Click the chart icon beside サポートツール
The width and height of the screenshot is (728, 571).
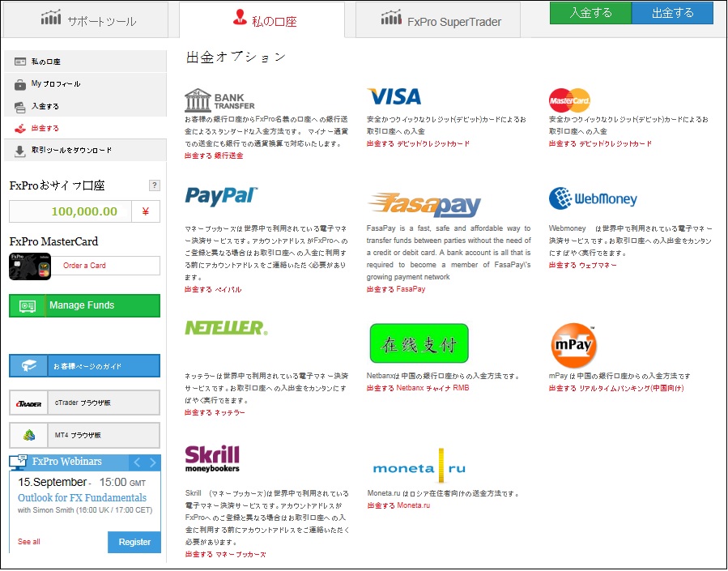coord(51,17)
